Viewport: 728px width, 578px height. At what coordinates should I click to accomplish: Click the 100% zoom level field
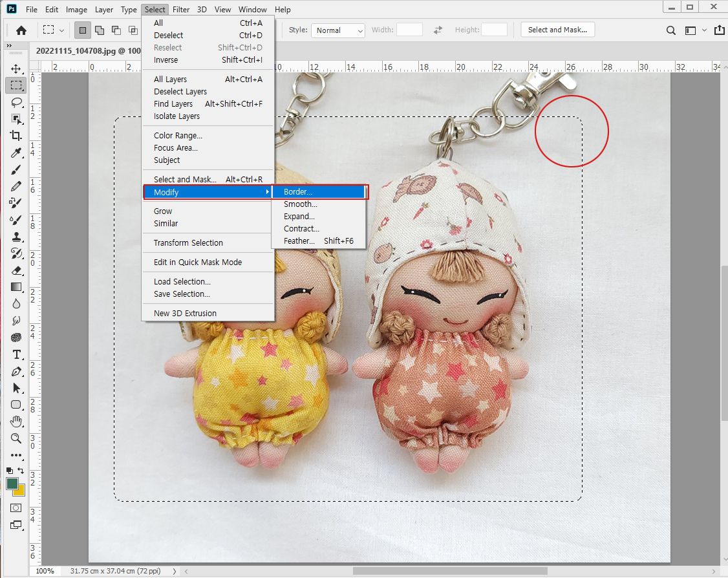coord(45,571)
